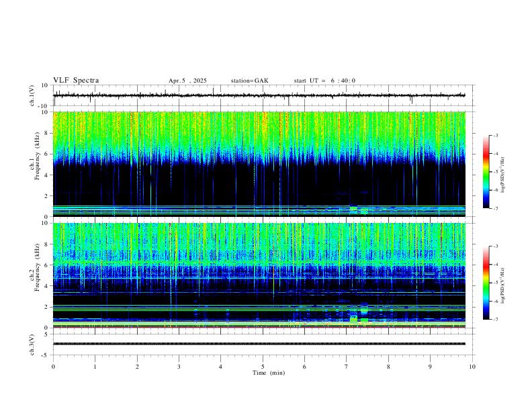Screen dimensions: 532x411
Task: Click the time axis tick label "2"
Action: tap(137, 367)
